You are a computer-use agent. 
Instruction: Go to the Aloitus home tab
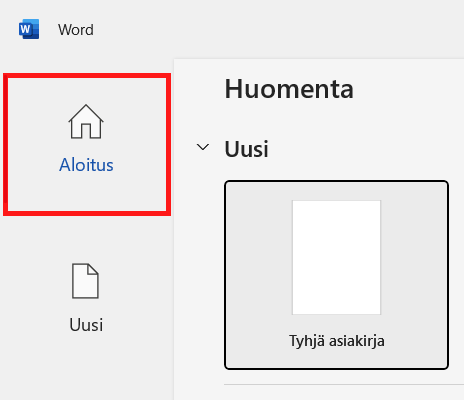87,145
